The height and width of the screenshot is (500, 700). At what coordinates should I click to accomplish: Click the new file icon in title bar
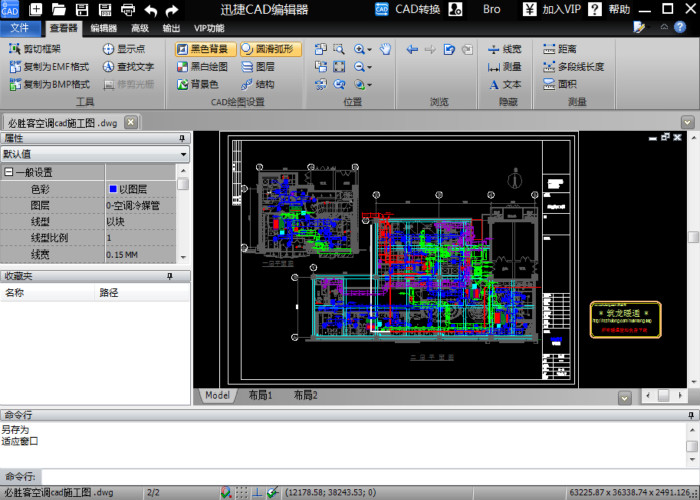[35, 9]
